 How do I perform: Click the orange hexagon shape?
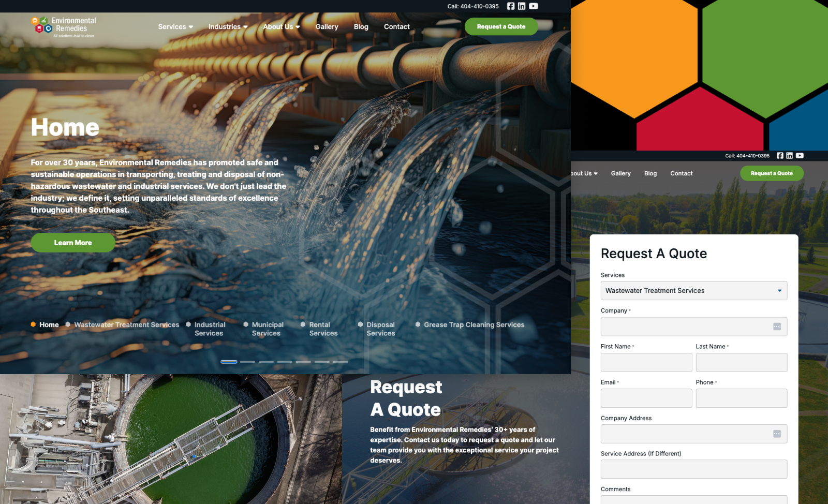pyautogui.click(x=637, y=52)
